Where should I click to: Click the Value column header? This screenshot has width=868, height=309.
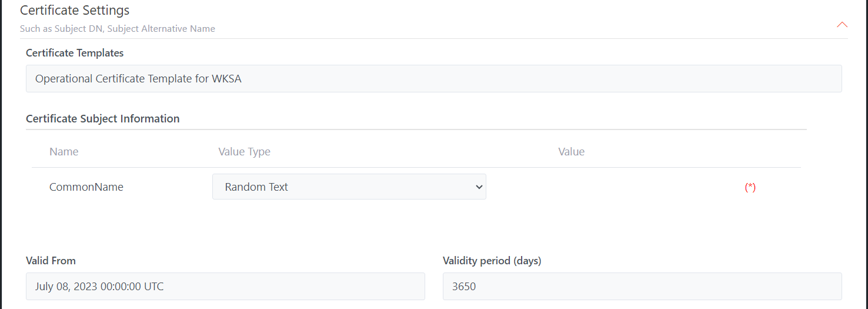[571, 152]
